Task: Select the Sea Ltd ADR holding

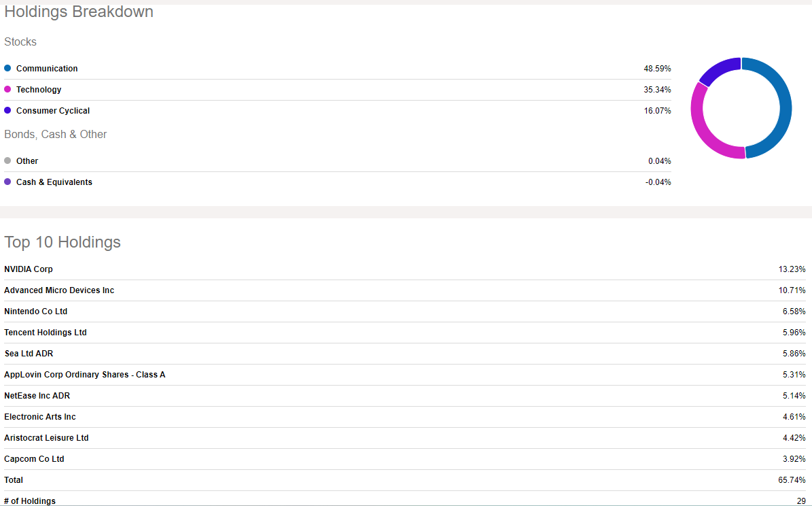Action: [x=29, y=354]
